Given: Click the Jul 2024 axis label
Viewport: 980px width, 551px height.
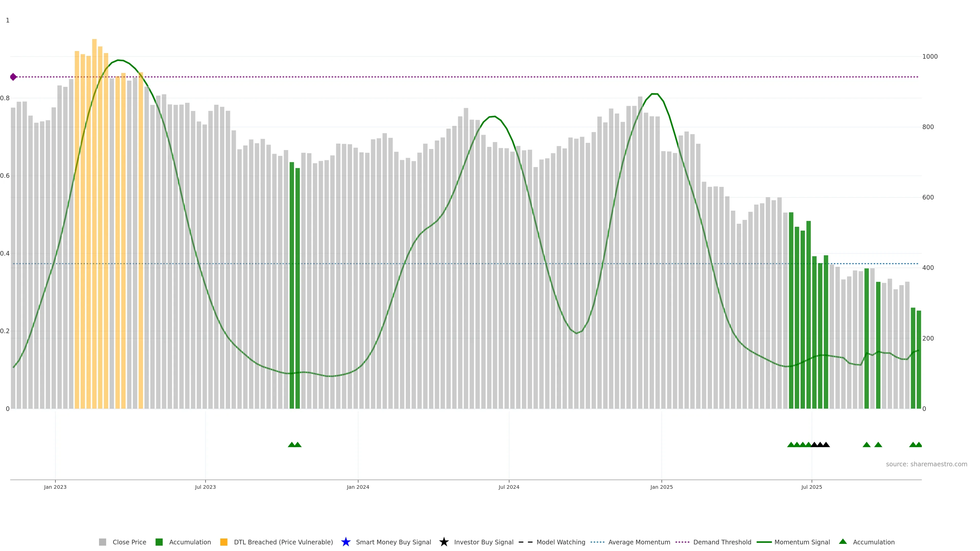Looking at the screenshot, I should (509, 487).
